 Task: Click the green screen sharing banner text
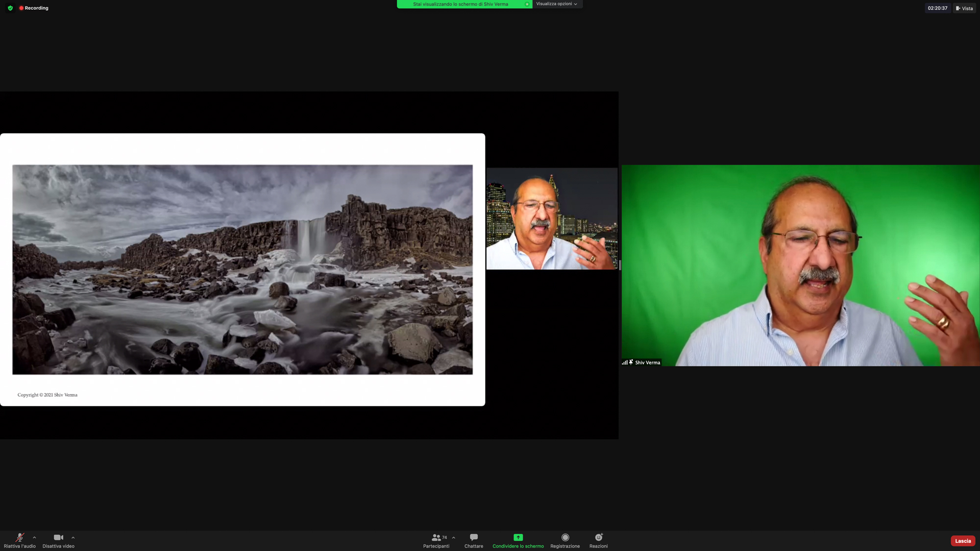pos(460,4)
